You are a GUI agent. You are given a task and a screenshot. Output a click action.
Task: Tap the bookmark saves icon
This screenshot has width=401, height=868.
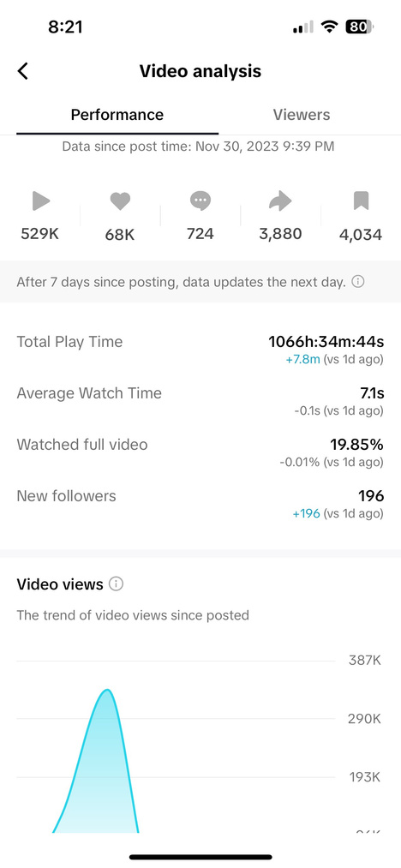pos(361,201)
